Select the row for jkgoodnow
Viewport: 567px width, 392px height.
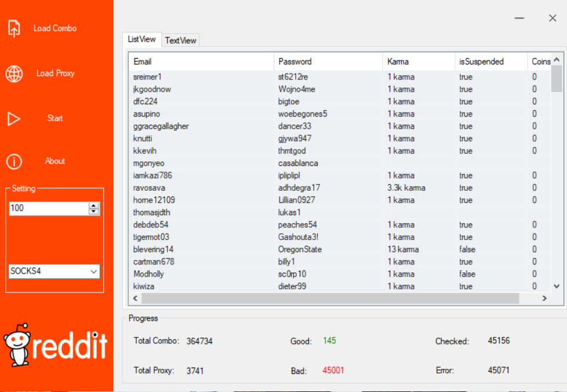click(340, 89)
